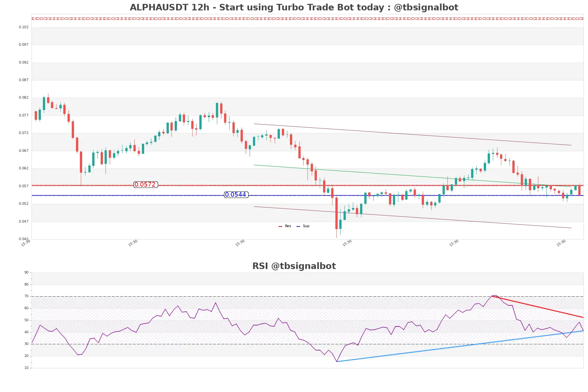Click the RSI 20 axis label
The image size is (588, 392).
click(26, 356)
